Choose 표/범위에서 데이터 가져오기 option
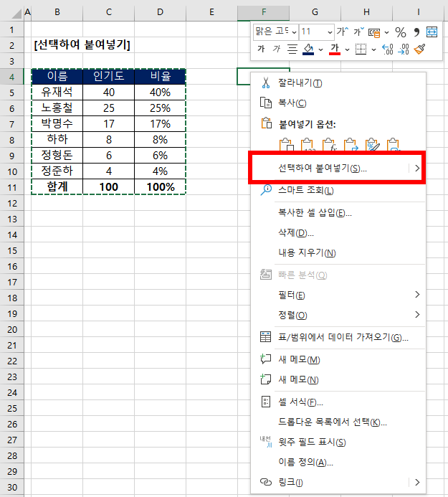The height and width of the screenshot is (497, 448). [x=338, y=337]
